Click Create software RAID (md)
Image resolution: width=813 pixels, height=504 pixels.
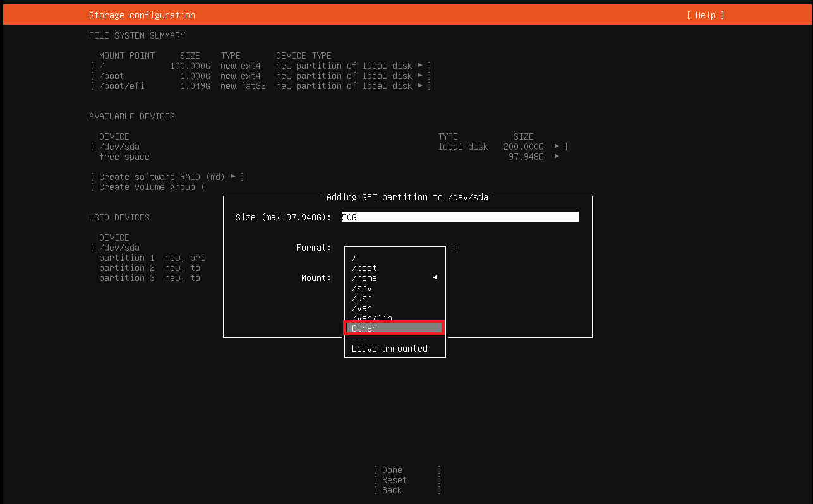click(167, 177)
